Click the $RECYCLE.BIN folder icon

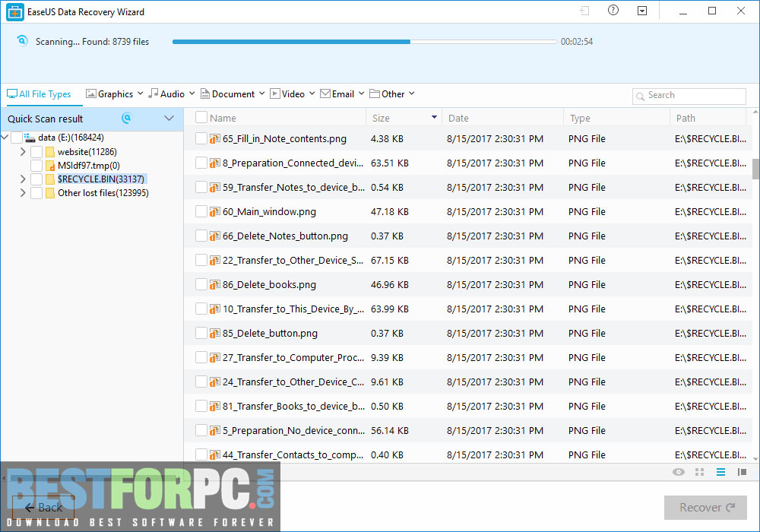(50, 179)
